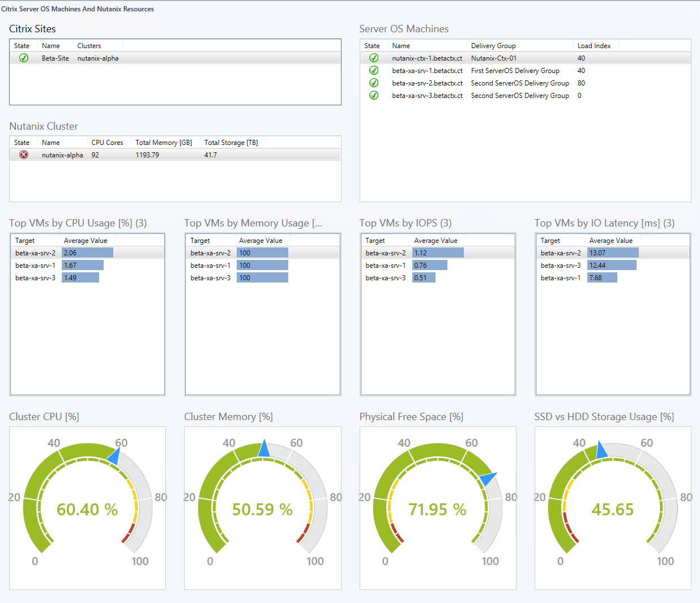
Task: Click the 1193.79 total memory value
Action: pos(147,155)
